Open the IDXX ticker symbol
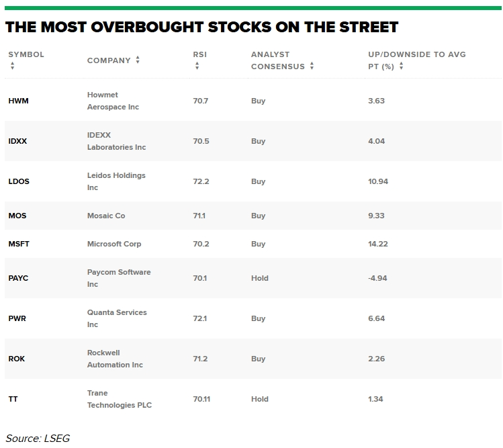This screenshot has height=448, width=503. pos(18,141)
